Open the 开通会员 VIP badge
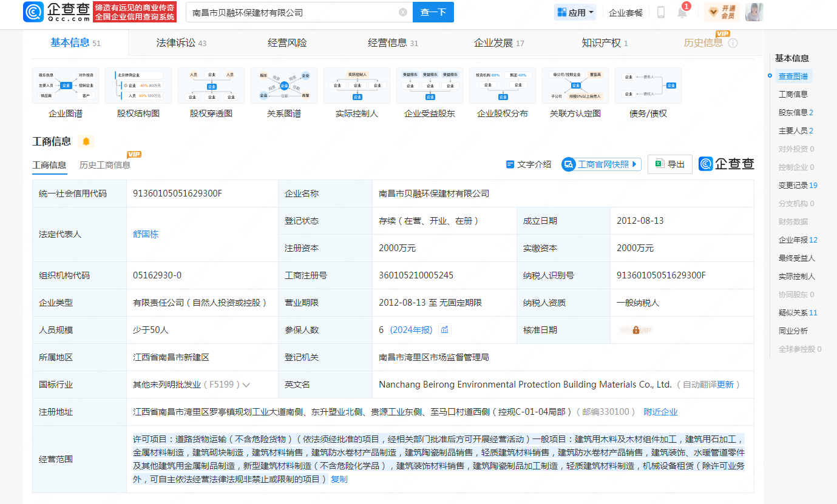Image resolution: width=837 pixels, height=504 pixels. (720, 12)
